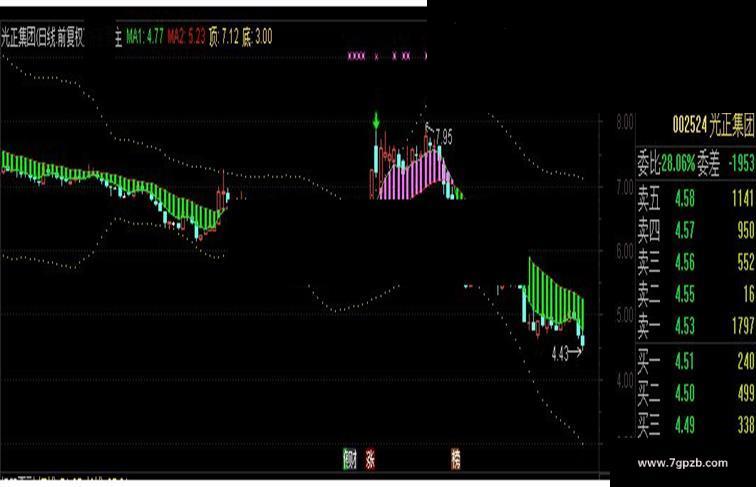The height and width of the screenshot is (487, 756).
Task: Select the 买二 price 4.50
Action: pos(685,393)
